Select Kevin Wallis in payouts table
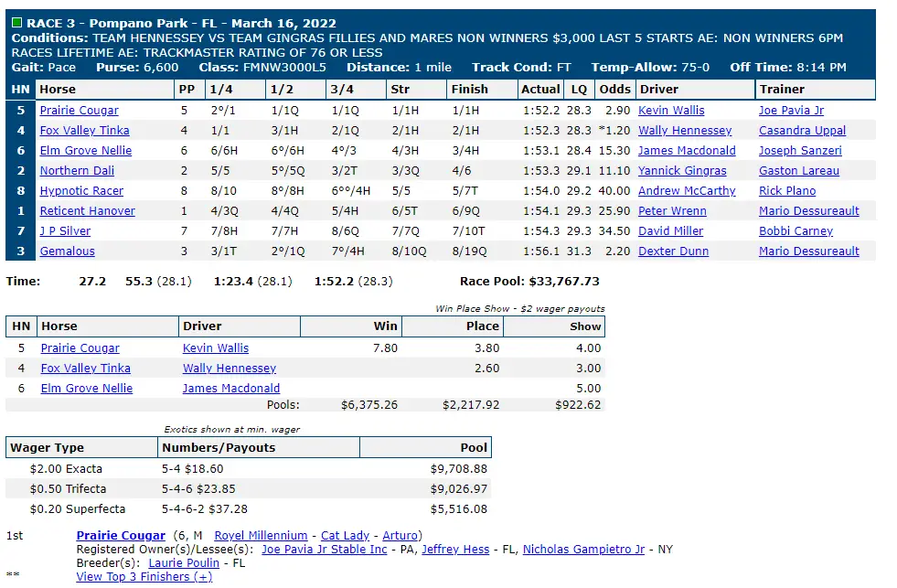 tap(216, 347)
